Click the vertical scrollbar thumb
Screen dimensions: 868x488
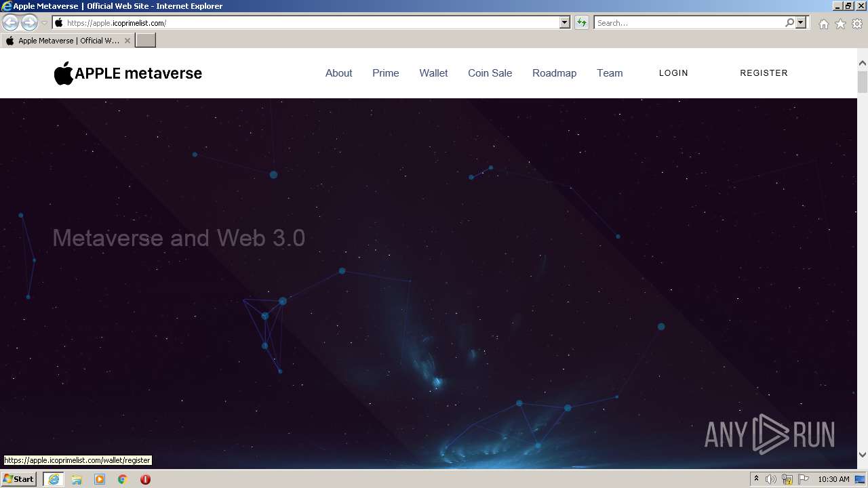[863, 81]
